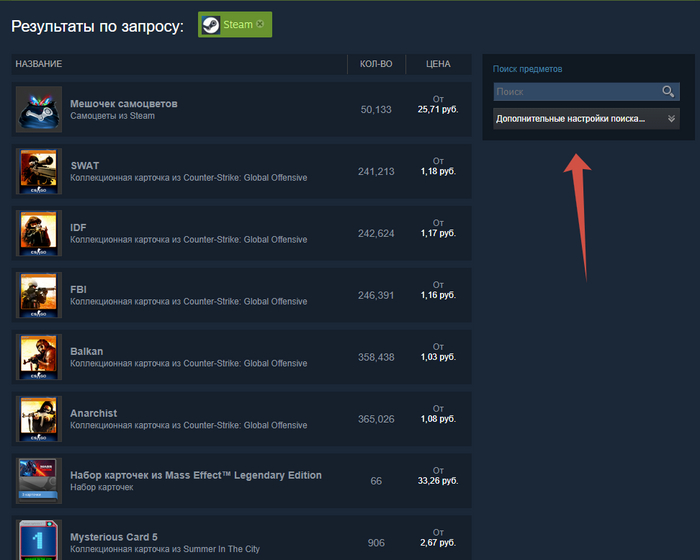The height and width of the screenshot is (560, 700).
Task: Open the IDF trading card image
Action: pos(39,233)
